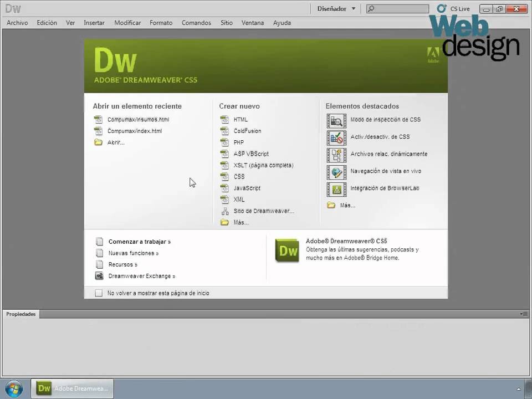
Task: Click the XSLT page document icon
Action: (x=224, y=165)
